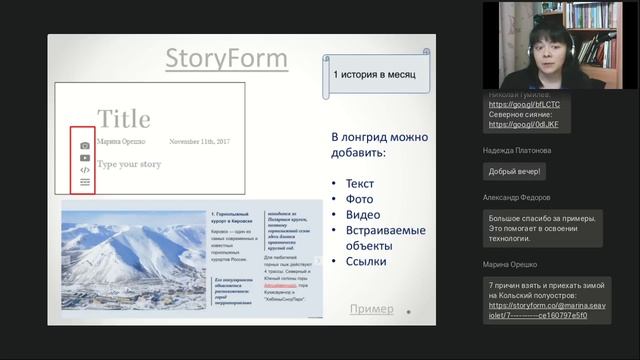This screenshot has width=640, height=360.
Task: Click the chat name Александр Федоров
Action: tap(516, 198)
